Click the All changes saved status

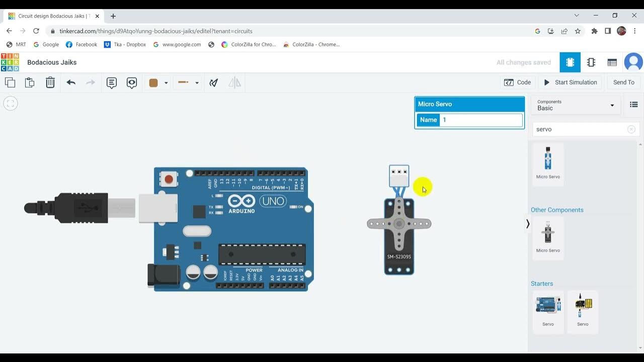tap(524, 62)
